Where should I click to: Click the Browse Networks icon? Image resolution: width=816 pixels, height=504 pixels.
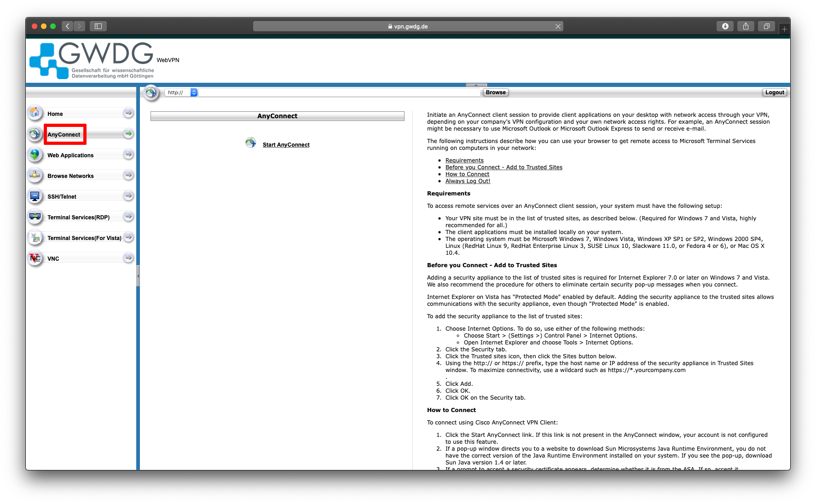click(x=35, y=175)
